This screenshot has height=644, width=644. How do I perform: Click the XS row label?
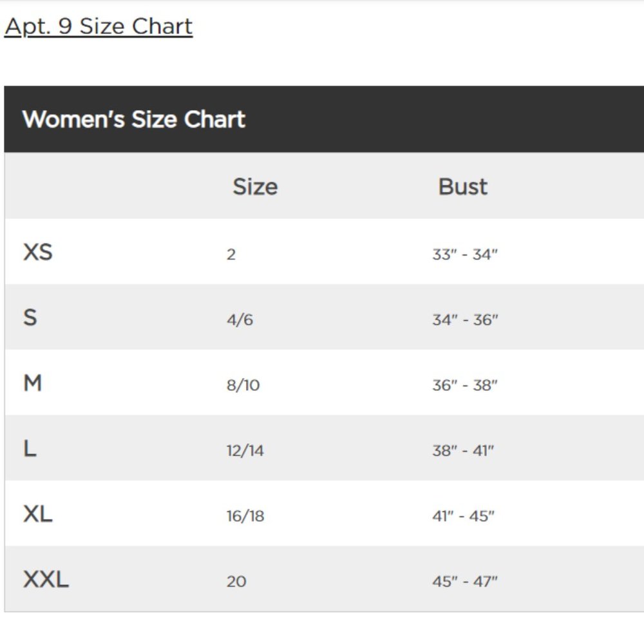[x=38, y=252]
